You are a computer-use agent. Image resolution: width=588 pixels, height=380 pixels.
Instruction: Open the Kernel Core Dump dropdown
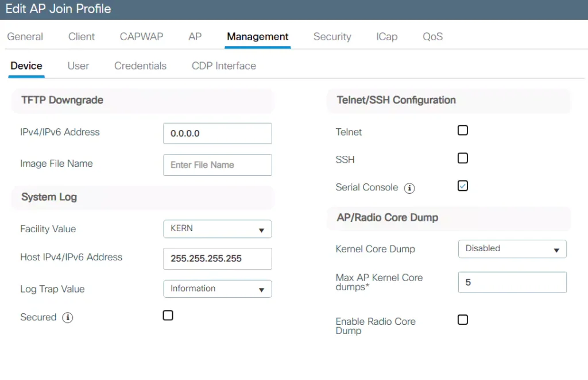pyautogui.click(x=512, y=249)
